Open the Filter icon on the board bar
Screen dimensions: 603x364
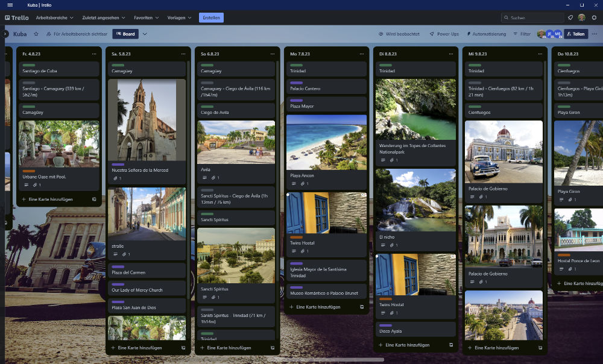coord(514,34)
